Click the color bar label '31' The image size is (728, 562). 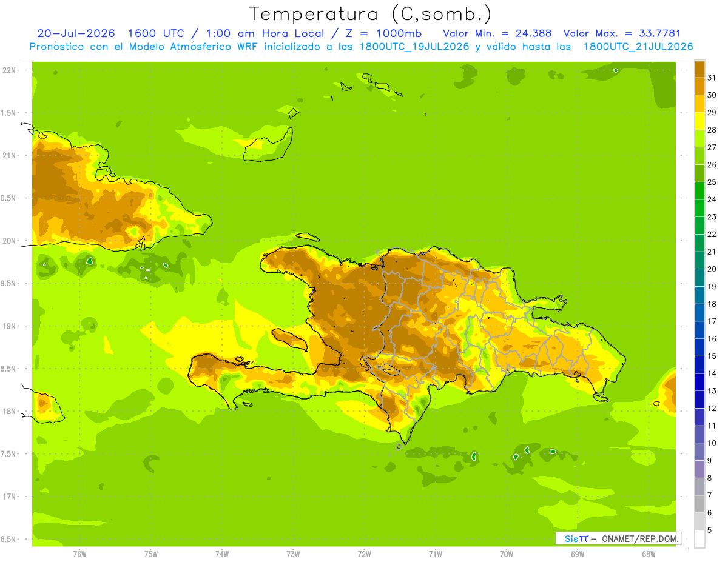[x=712, y=77]
